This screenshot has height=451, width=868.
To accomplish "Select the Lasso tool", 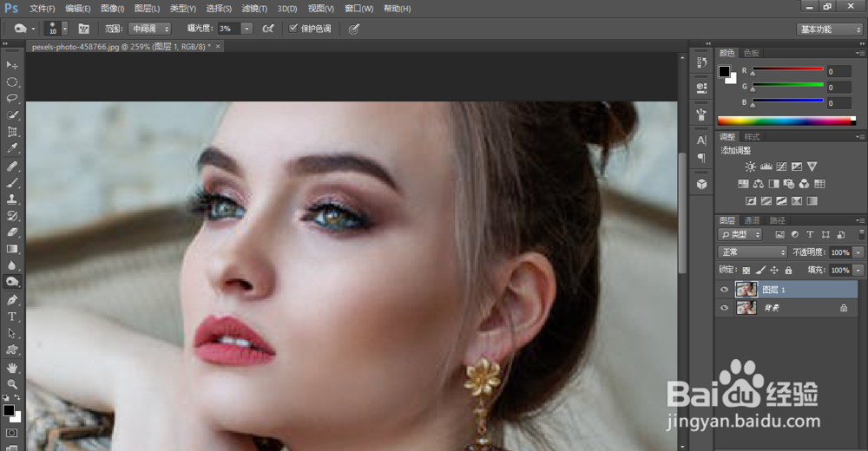I will pyautogui.click(x=11, y=99).
